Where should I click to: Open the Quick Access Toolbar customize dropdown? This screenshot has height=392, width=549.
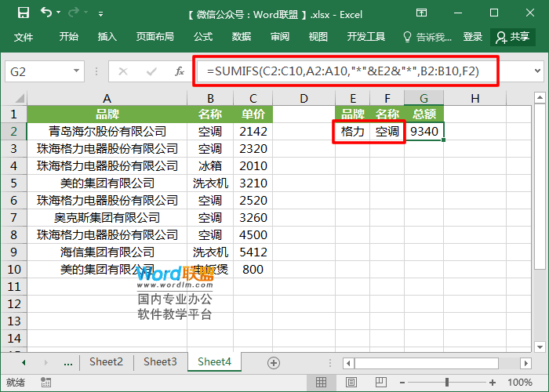(101, 13)
